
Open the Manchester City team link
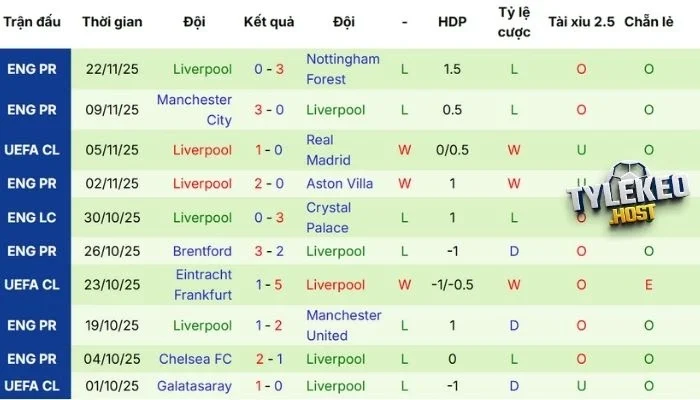(194, 110)
